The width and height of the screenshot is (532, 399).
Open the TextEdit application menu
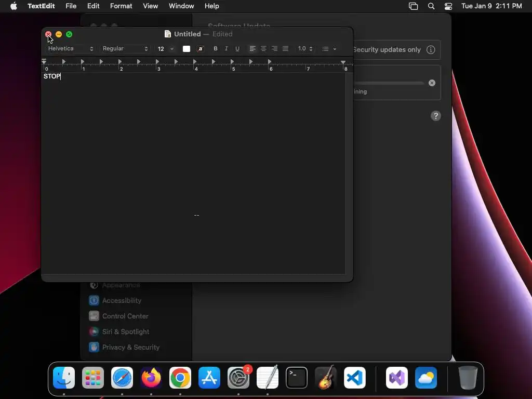tap(41, 6)
